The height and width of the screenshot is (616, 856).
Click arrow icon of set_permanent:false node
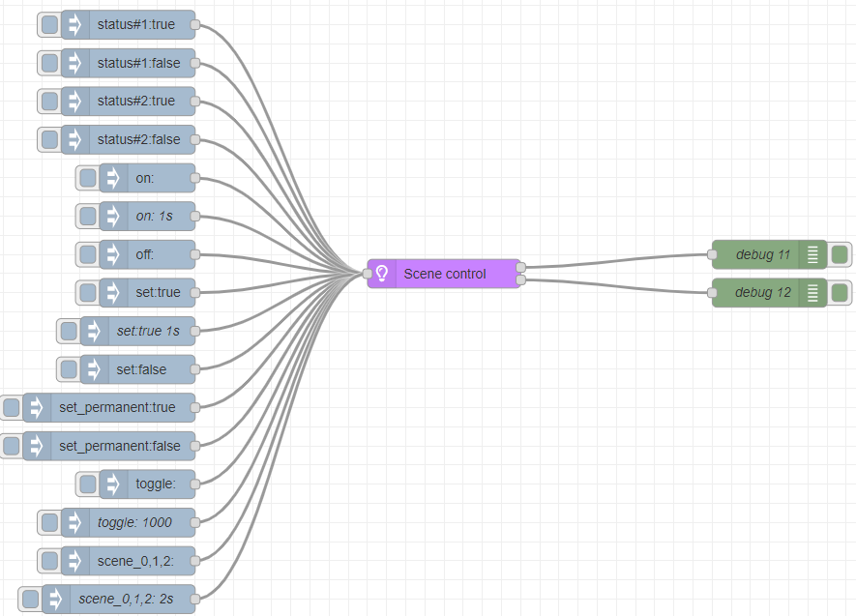click(x=37, y=446)
